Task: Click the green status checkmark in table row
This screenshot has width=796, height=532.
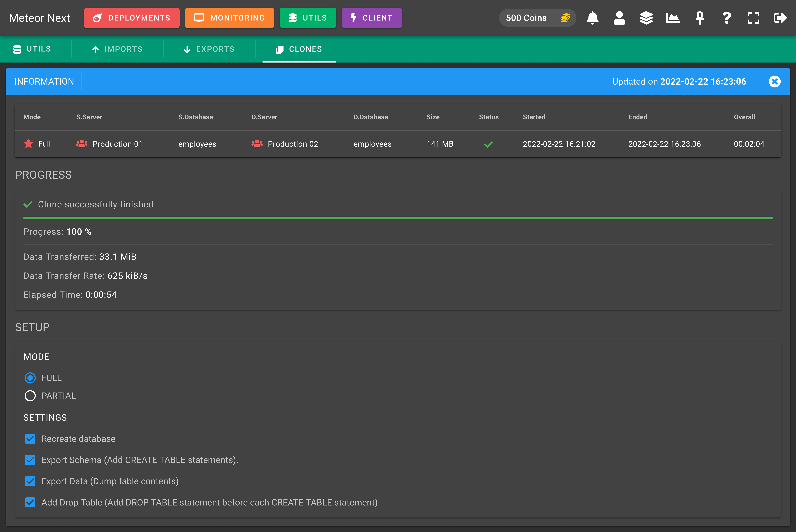Action: [488, 145]
